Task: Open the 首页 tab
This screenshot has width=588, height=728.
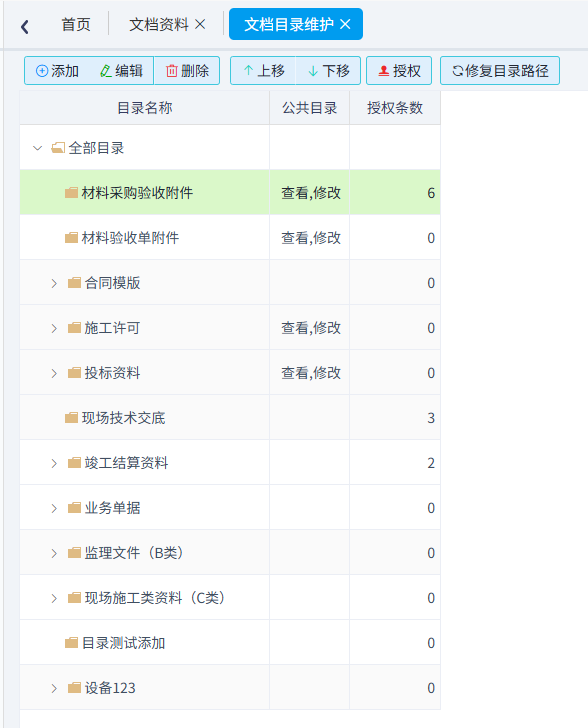Action: (76, 25)
